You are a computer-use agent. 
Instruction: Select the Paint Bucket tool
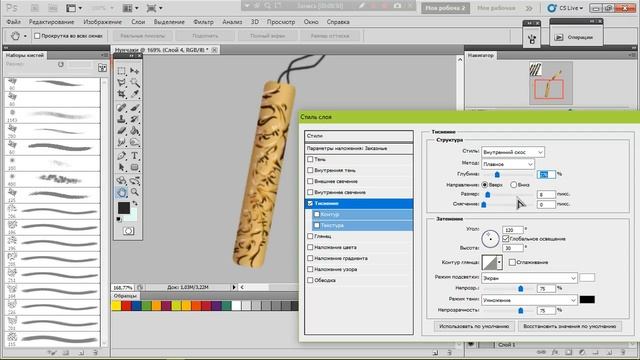(135, 131)
